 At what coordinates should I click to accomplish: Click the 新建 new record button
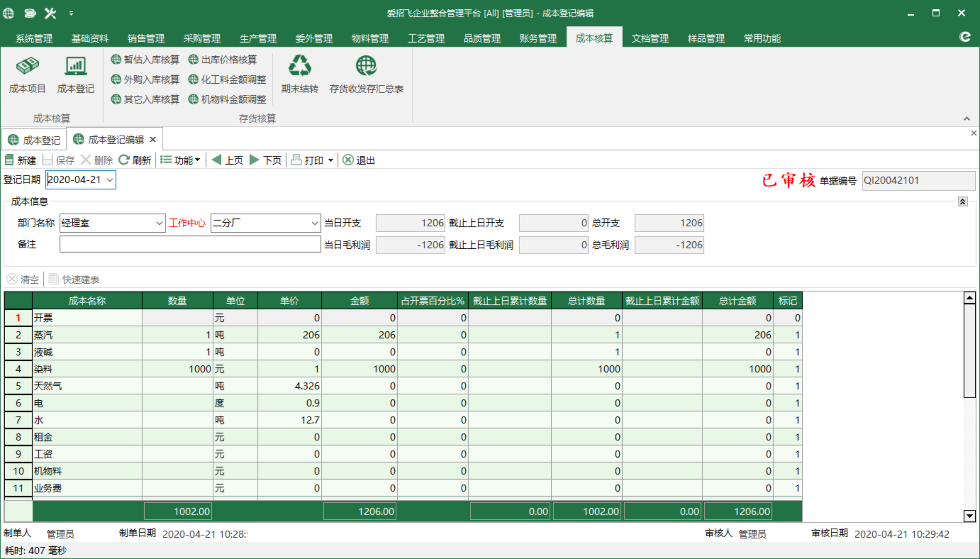click(20, 160)
